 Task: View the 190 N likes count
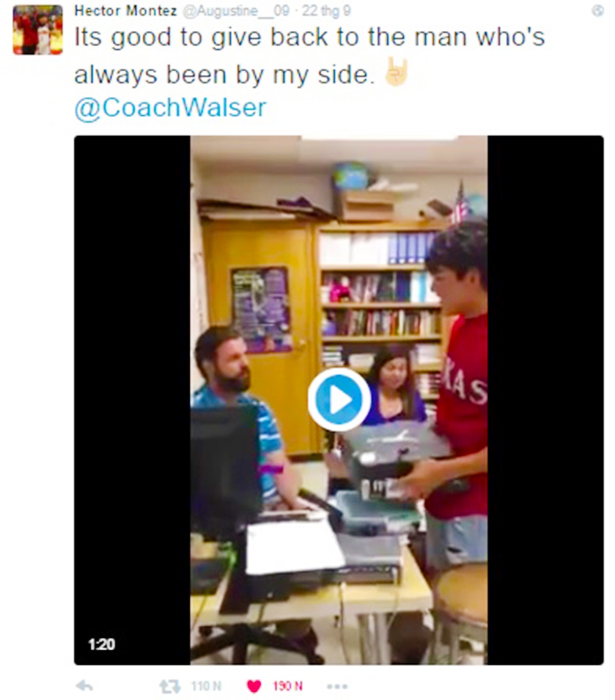click(x=288, y=686)
